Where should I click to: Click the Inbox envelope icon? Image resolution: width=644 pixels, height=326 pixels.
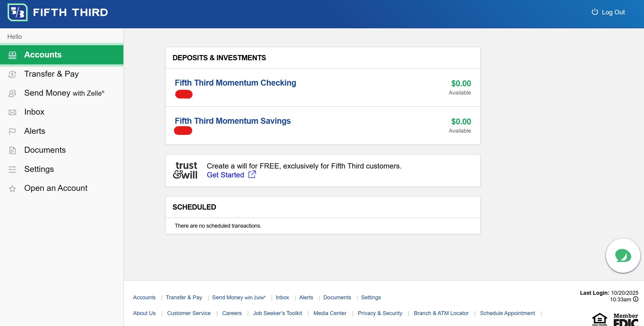tap(12, 112)
